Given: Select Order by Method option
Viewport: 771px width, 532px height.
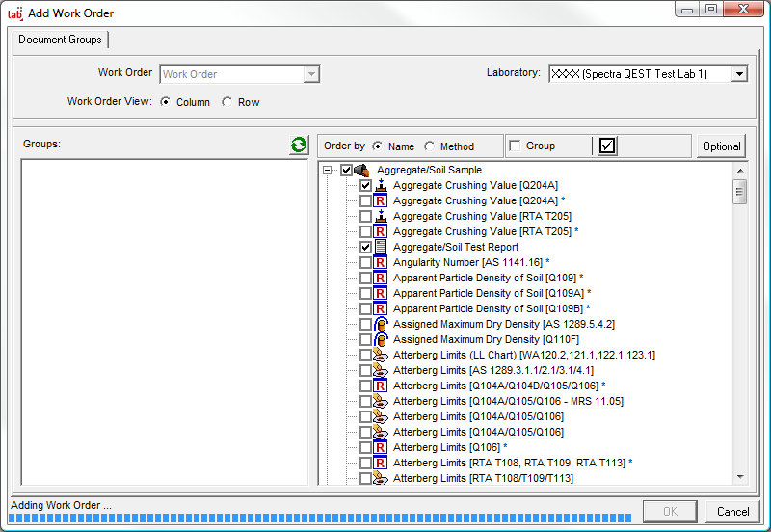Looking at the screenshot, I should coord(430,146).
